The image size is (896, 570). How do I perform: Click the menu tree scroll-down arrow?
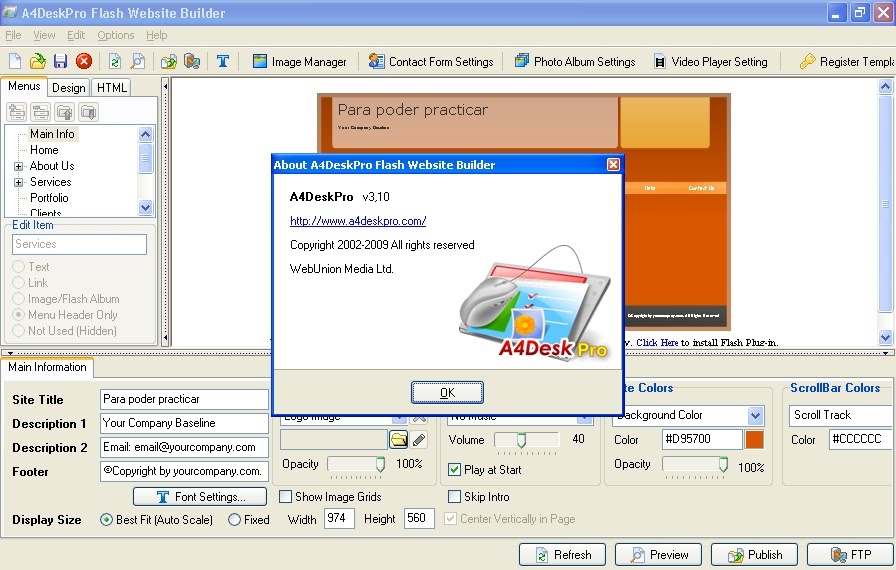point(146,207)
